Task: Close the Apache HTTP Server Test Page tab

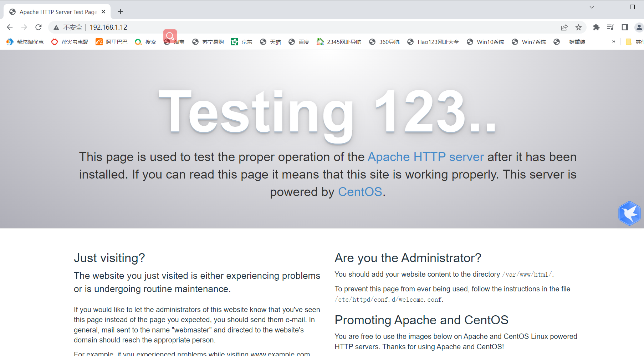Action: coord(103,12)
